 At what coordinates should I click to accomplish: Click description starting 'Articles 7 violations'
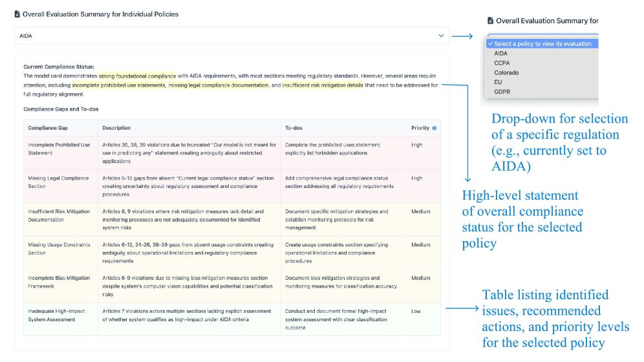tap(187, 315)
